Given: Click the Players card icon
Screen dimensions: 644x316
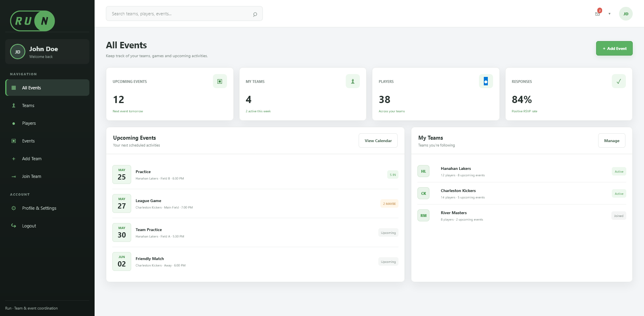Looking at the screenshot, I should coord(486,81).
